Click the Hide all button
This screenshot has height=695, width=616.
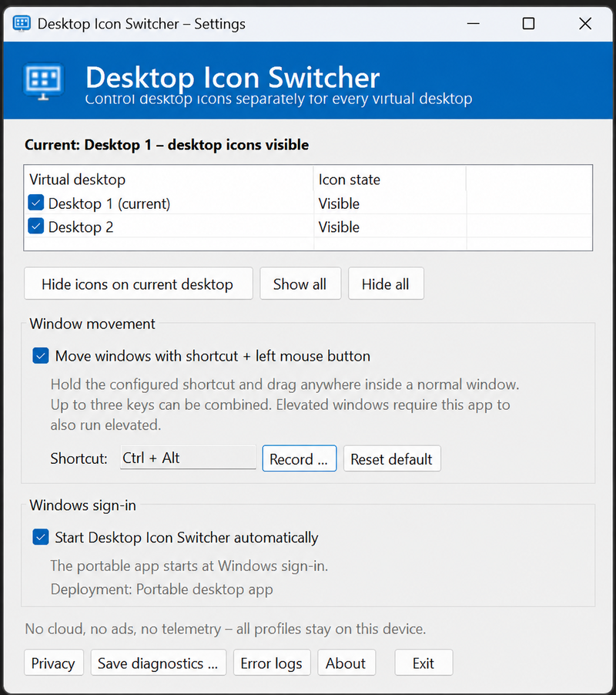[x=386, y=284]
